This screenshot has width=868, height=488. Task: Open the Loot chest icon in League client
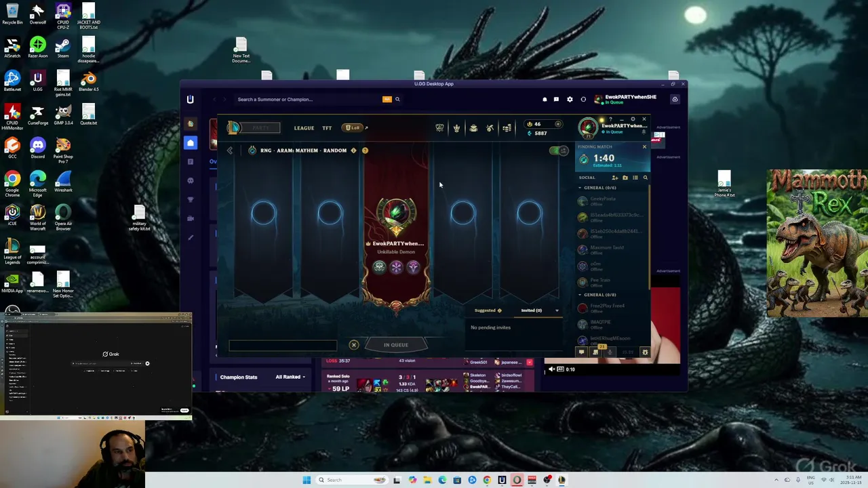pos(473,127)
